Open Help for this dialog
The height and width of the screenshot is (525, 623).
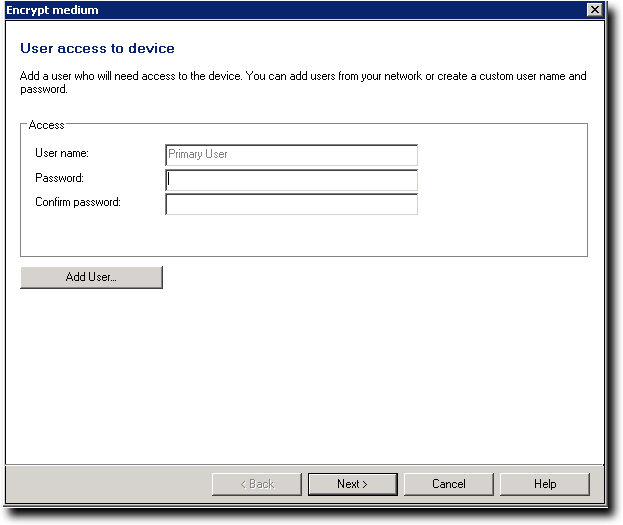544,484
